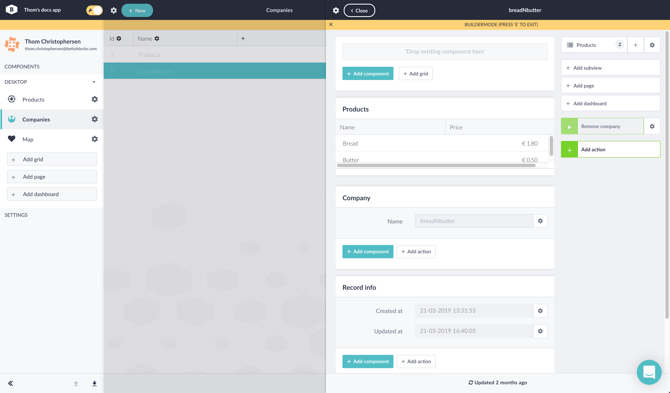Click Add dashboard in right panel
Image resolution: width=670 pixels, height=393 pixels.
611,103
